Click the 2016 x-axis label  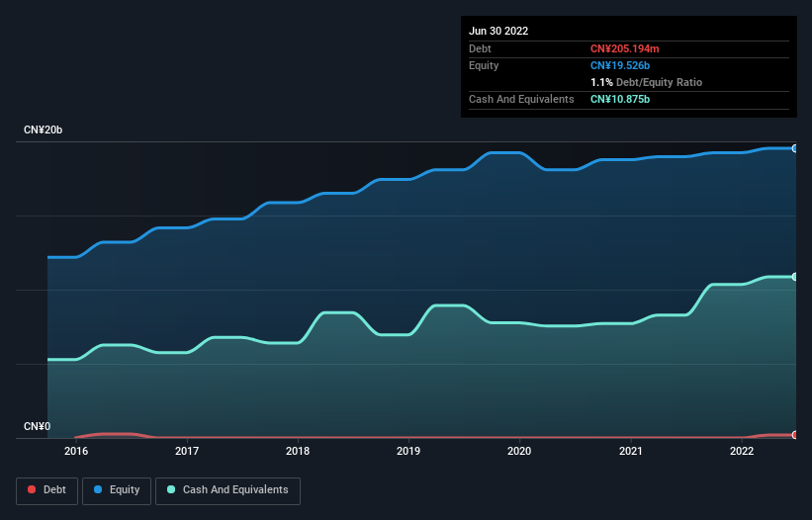tap(76, 451)
